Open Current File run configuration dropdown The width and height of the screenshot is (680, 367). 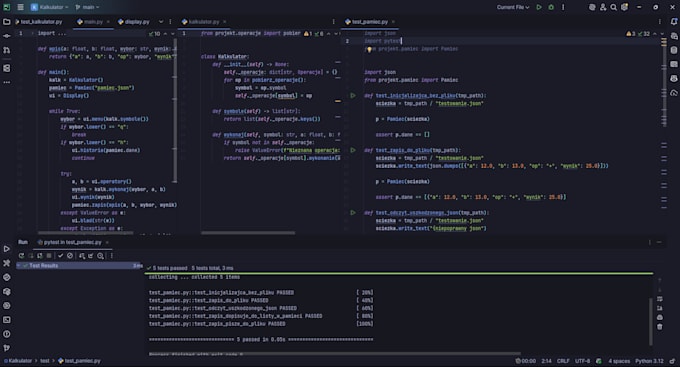point(513,7)
